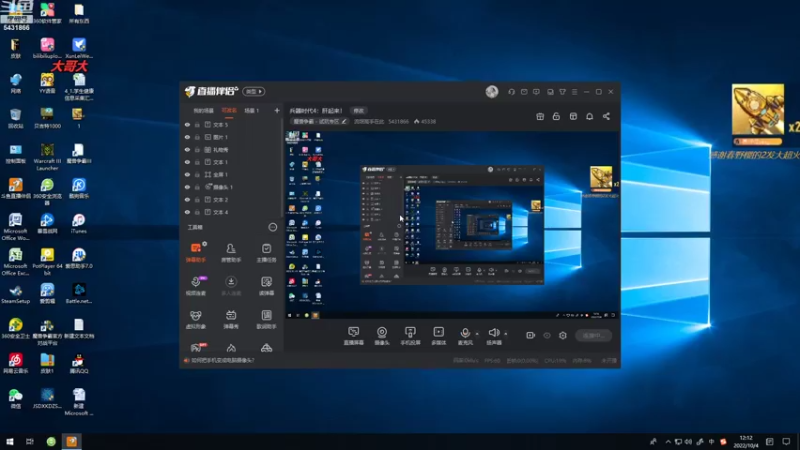Viewport: 800px width, 450px height.
Task: Click the record video icon
Action: pyautogui.click(x=531, y=335)
